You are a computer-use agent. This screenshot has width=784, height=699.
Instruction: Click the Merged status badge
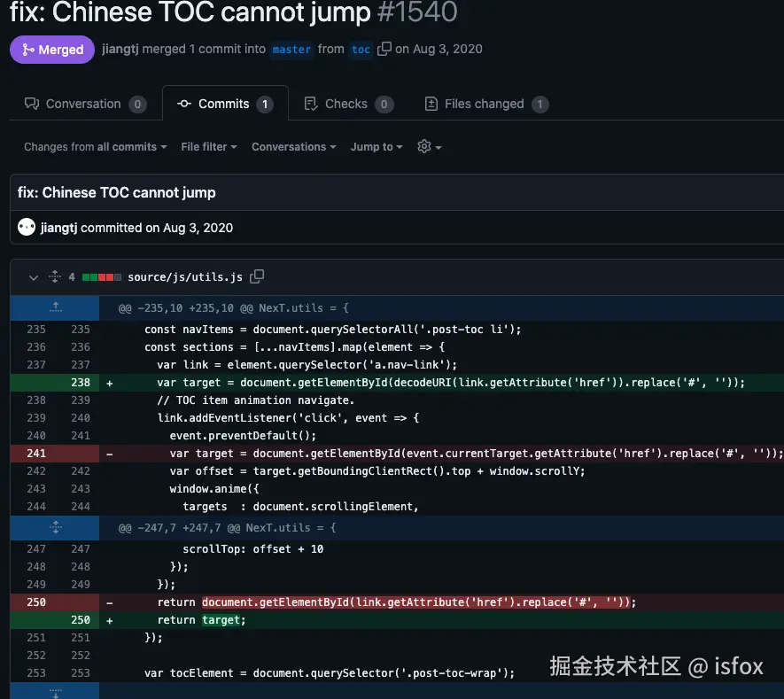pos(51,50)
